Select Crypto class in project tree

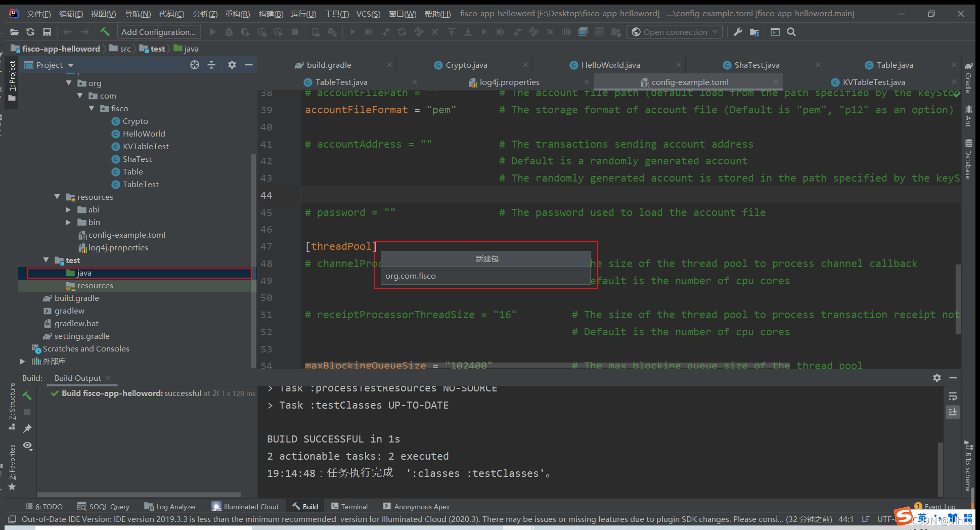tap(135, 121)
